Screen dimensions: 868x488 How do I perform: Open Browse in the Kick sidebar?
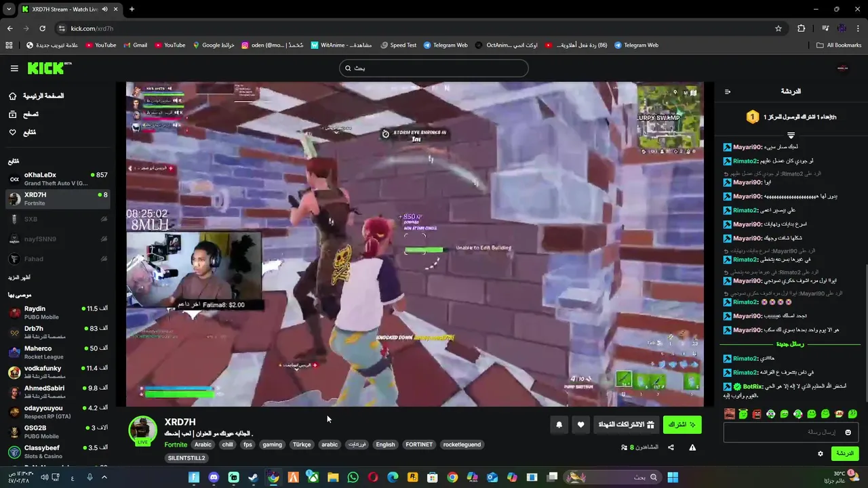tap(24, 115)
